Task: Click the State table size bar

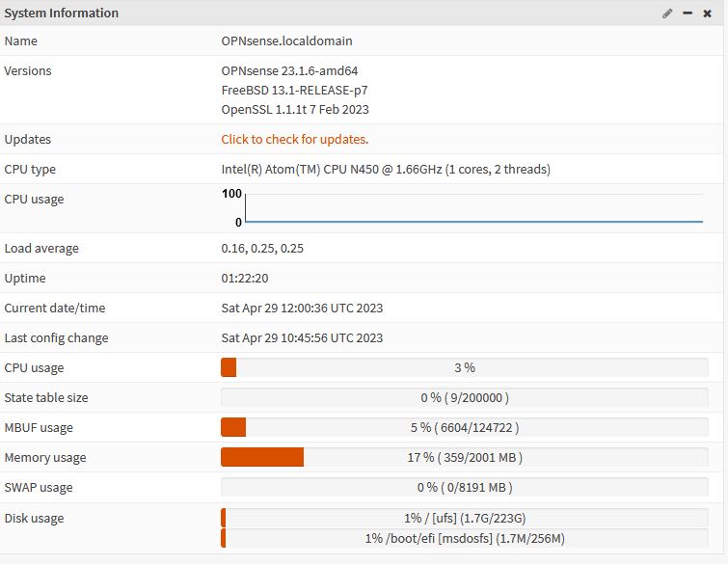Action: (x=465, y=398)
